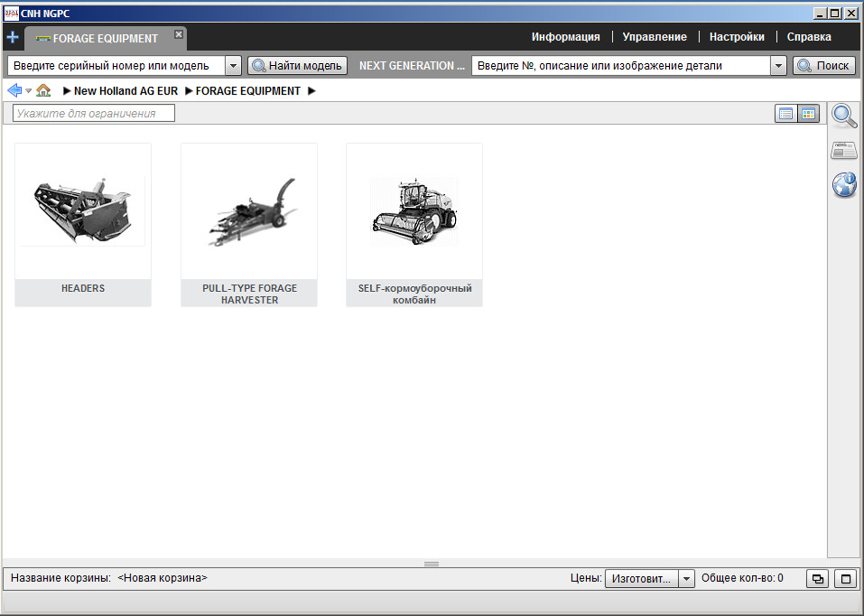Close the FORAGE EQUIPMENT tab

point(178,34)
